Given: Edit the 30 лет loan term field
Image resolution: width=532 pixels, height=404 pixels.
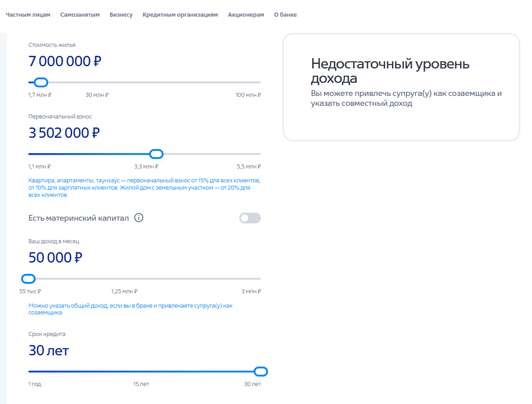Looking at the screenshot, I should (49, 351).
